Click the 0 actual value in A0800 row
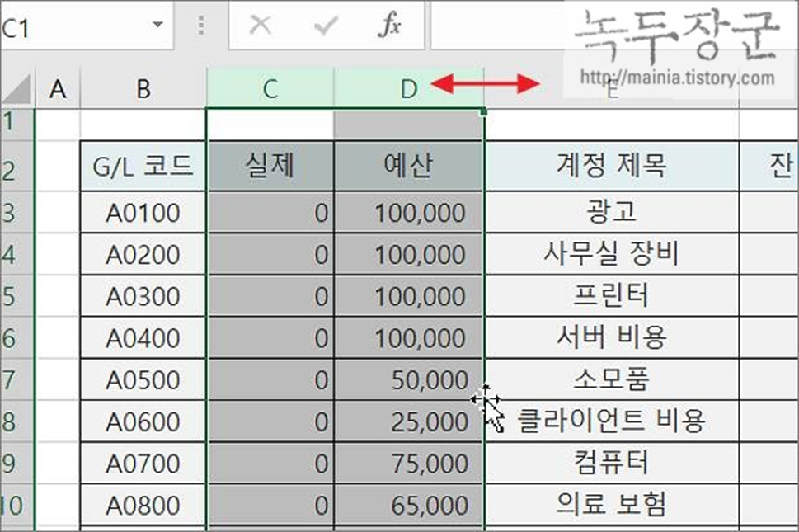Viewport: 799px width, 532px height. tap(270, 505)
